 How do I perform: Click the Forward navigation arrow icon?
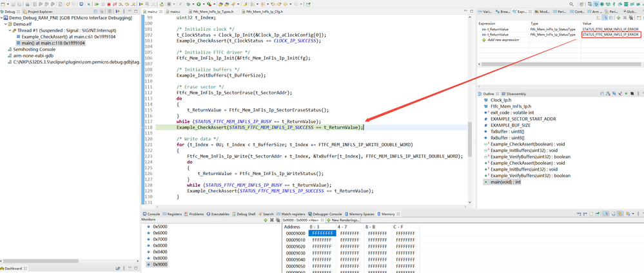coord(296,4)
